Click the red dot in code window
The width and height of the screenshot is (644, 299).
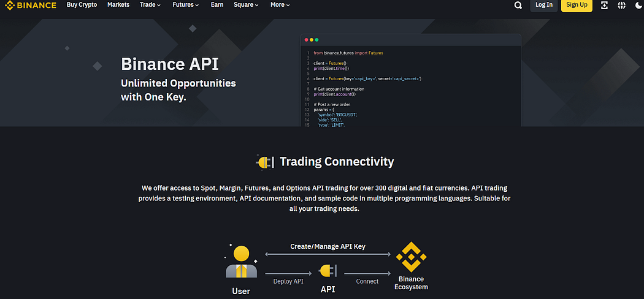[307, 40]
